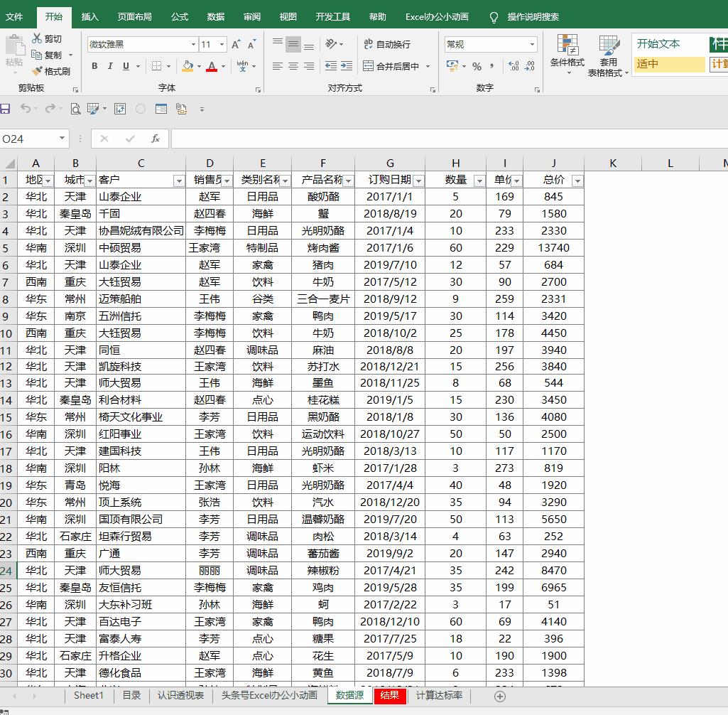Open the 产品名称 column filter dropdown
Screen dimensions: 728x715
(348, 181)
